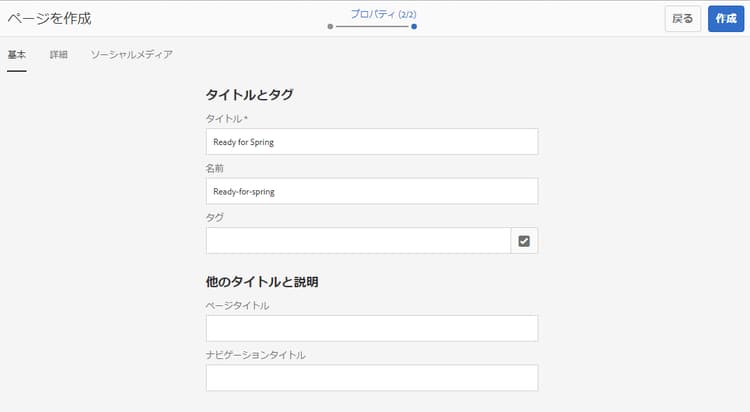Click the 戻る back button
750x412 pixels.
[683, 19]
